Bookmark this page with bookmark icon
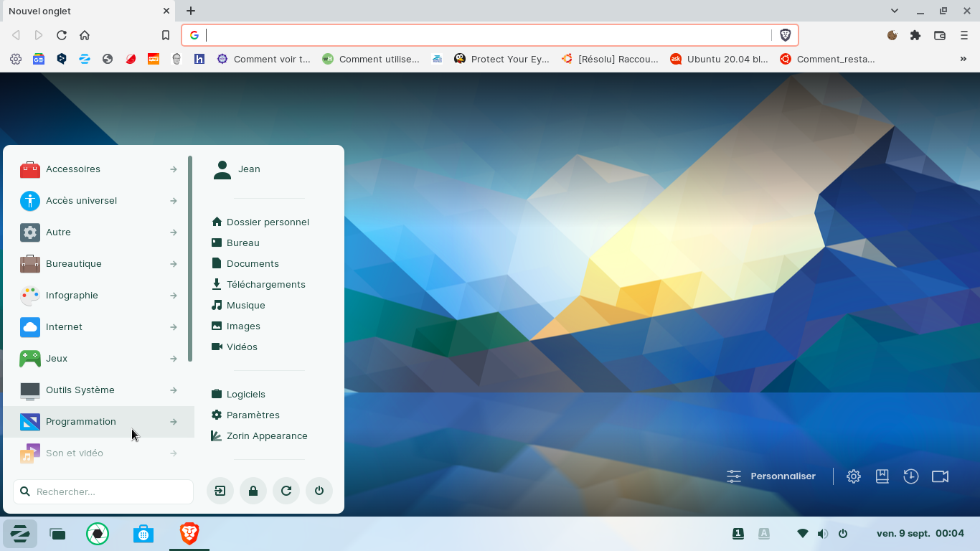Image resolution: width=980 pixels, height=551 pixels. (x=166, y=35)
